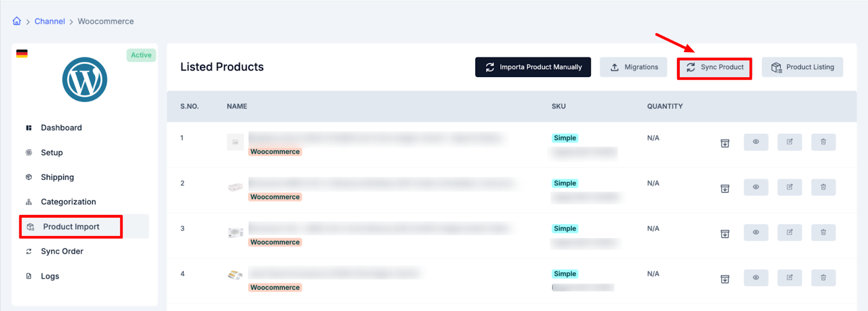The width and height of the screenshot is (868, 311).
Task: Click the Migrations button
Action: click(x=633, y=67)
